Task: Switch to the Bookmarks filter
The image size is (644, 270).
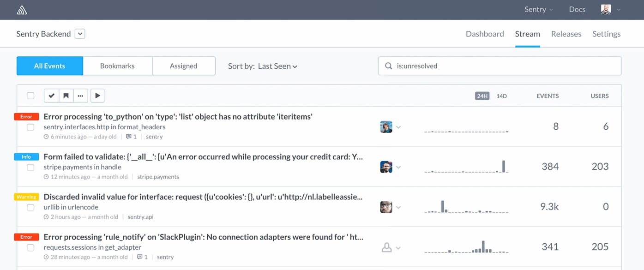Action: [117, 66]
